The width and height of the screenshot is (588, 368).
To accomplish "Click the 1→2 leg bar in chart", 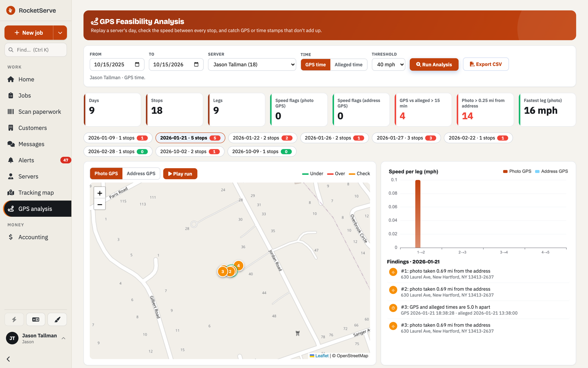I will 418,214.
